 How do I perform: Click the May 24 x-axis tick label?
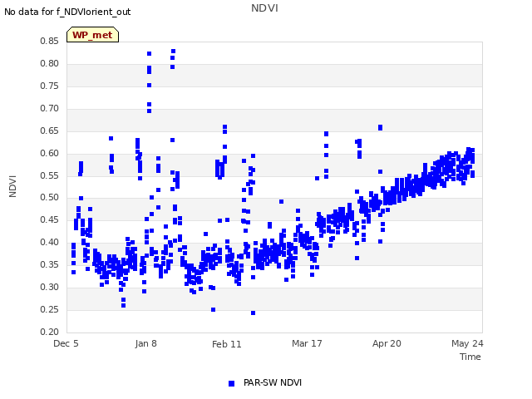pyautogui.click(x=467, y=343)
